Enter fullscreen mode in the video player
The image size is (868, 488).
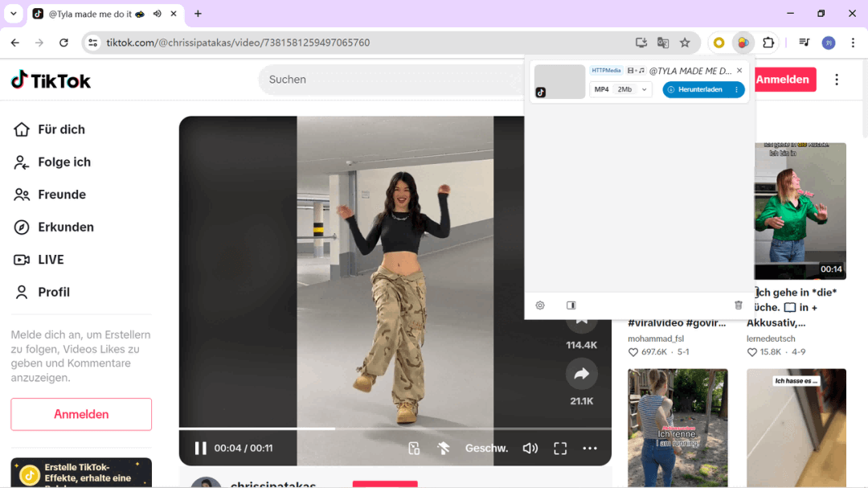560,448
